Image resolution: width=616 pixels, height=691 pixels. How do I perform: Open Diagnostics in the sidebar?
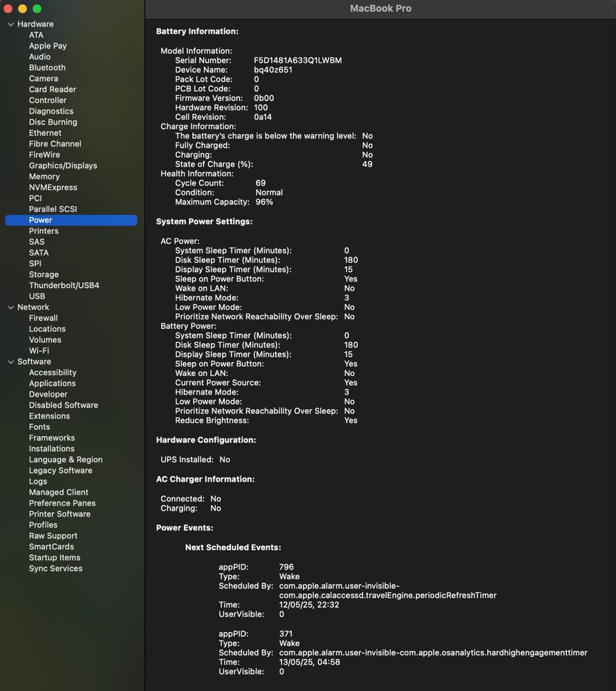[51, 111]
